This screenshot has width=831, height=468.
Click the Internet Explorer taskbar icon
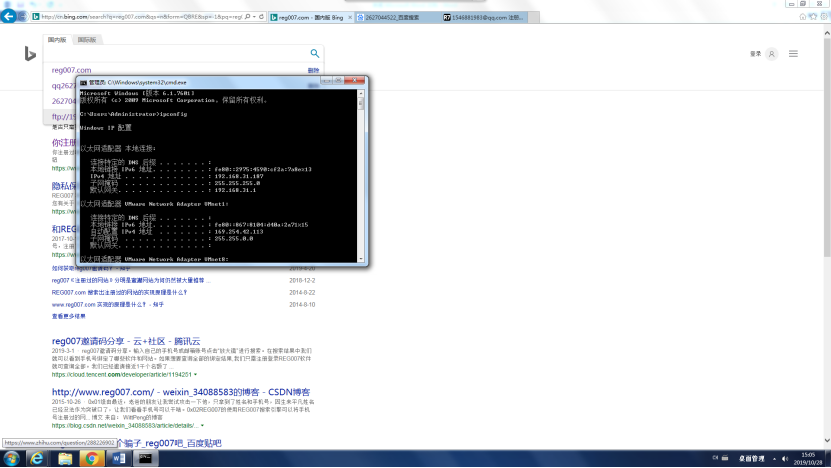point(37,458)
